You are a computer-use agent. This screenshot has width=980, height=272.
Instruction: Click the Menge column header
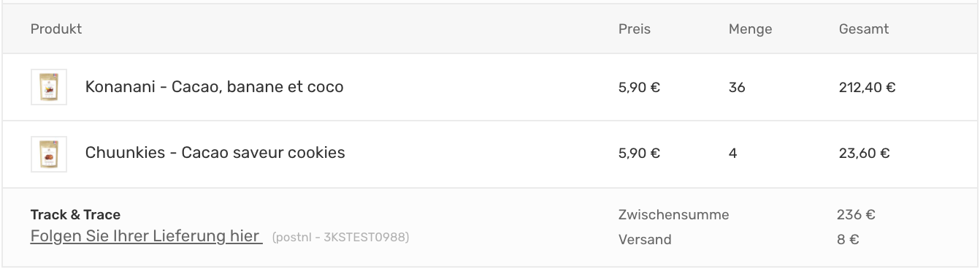pos(750,29)
